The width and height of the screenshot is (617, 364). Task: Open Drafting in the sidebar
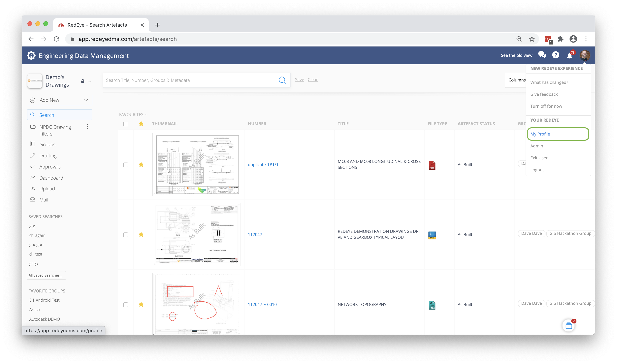click(48, 156)
